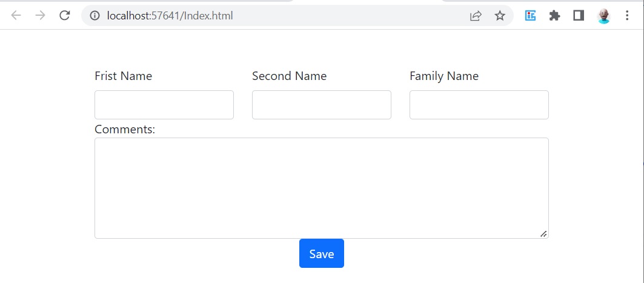Open the Extensions puzzle piece menu

point(554,16)
